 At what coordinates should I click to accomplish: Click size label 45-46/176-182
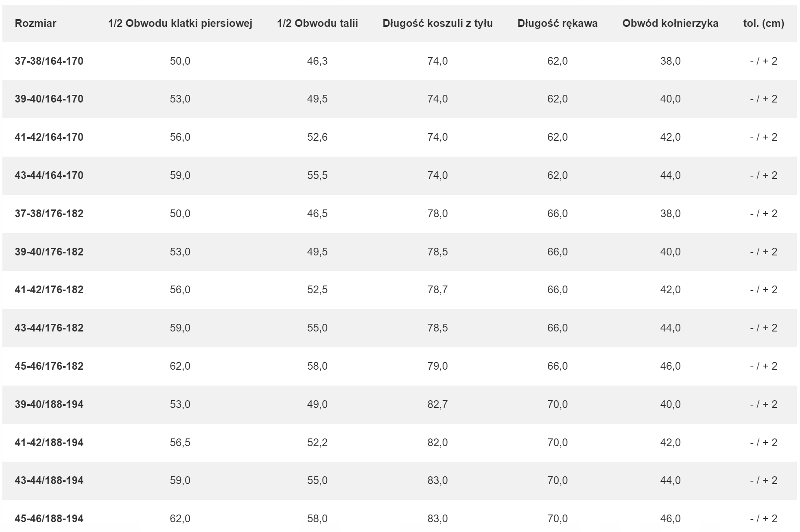point(49,366)
